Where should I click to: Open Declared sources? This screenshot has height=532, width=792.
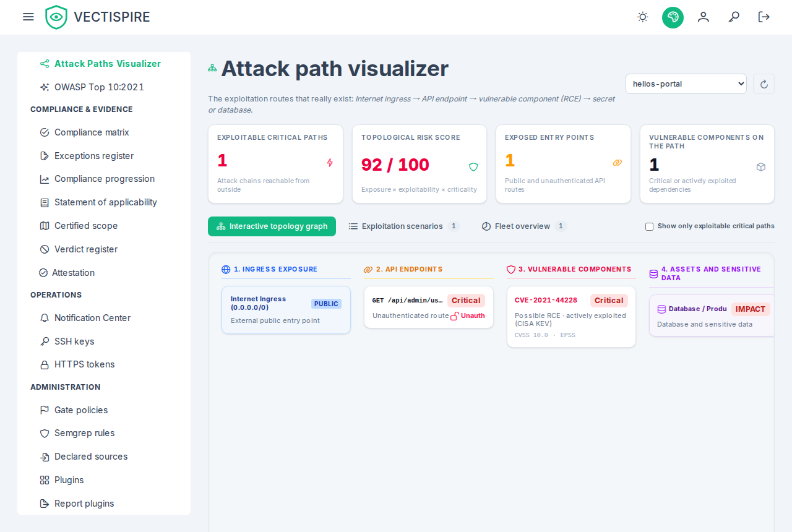coord(104,457)
